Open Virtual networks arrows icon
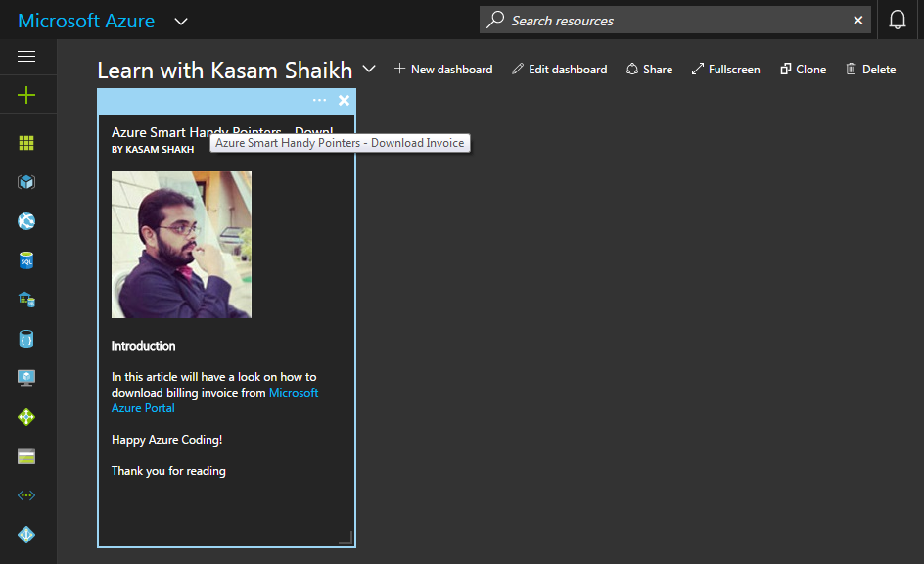The image size is (924, 564). click(26, 495)
